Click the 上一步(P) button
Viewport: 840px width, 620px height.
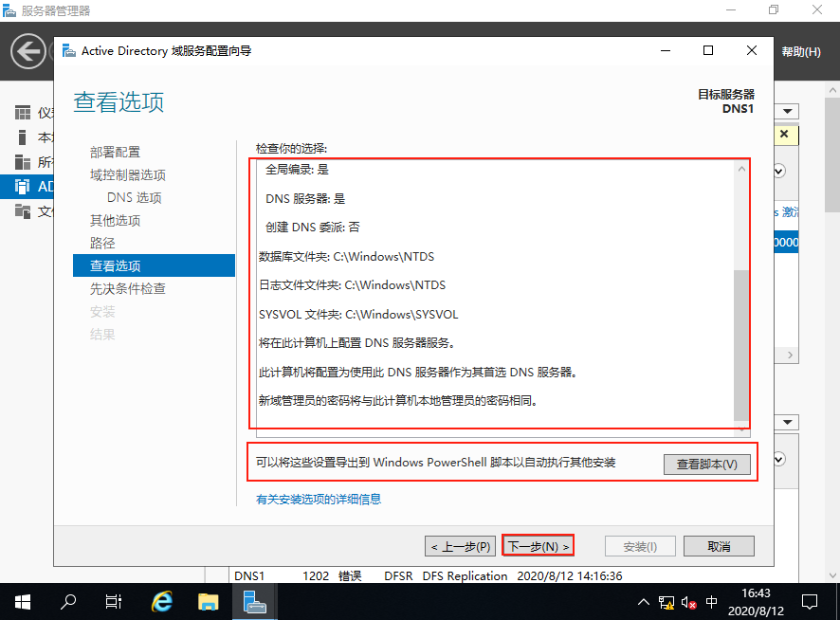point(460,546)
